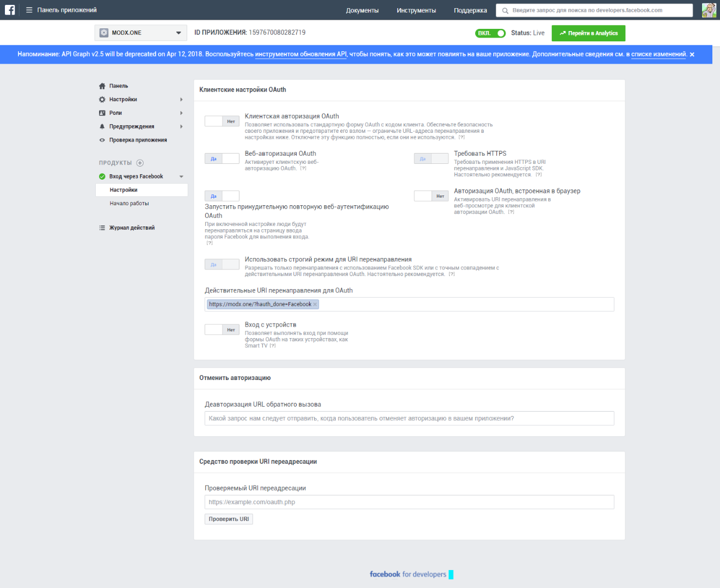
Task: Go to Панель in sidebar
Action: pos(119,86)
